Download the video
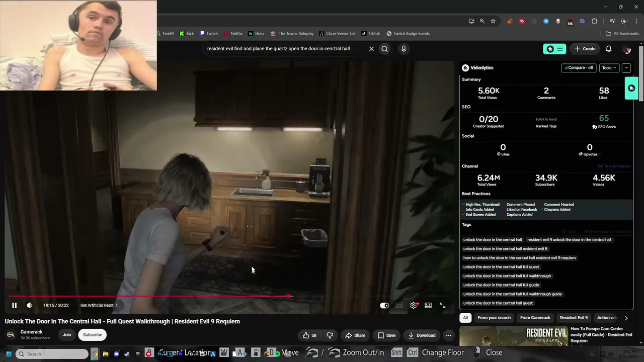 [422, 335]
